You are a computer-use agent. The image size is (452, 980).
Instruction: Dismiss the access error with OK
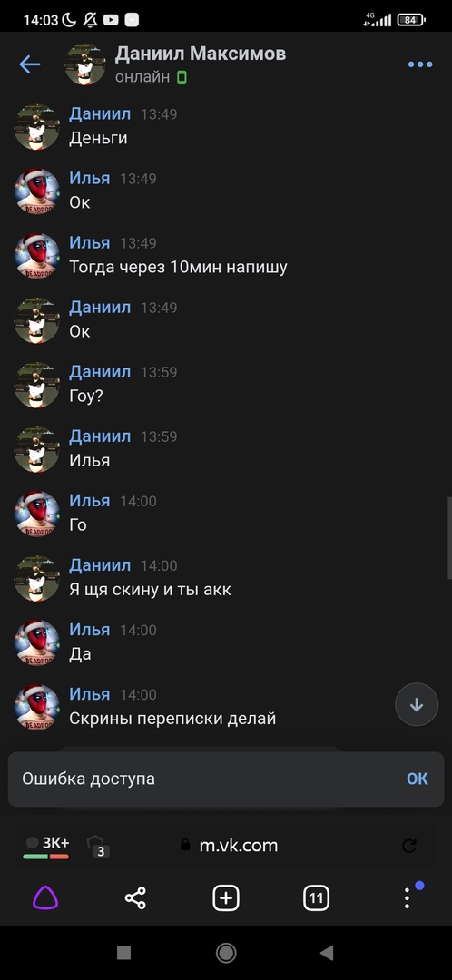[418, 779]
